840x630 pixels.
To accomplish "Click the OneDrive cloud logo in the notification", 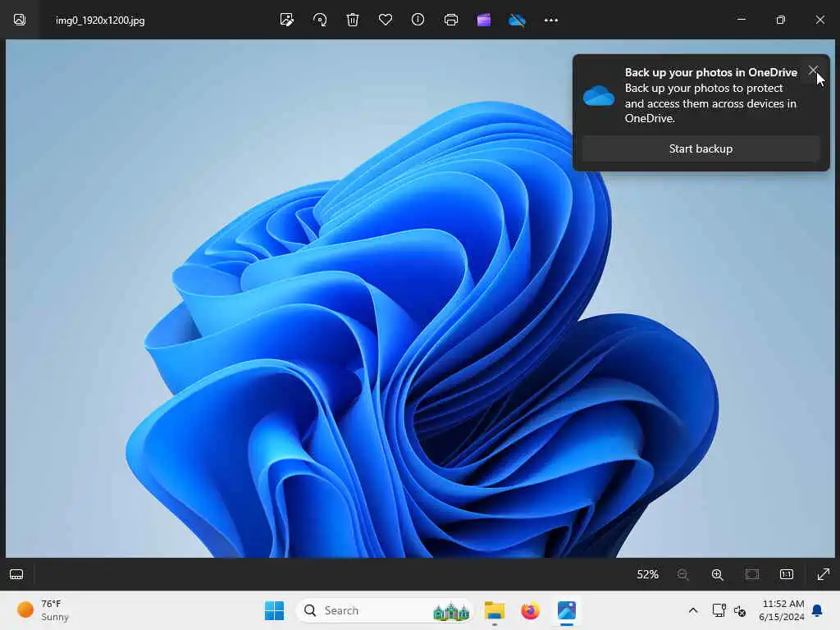I will pos(598,96).
